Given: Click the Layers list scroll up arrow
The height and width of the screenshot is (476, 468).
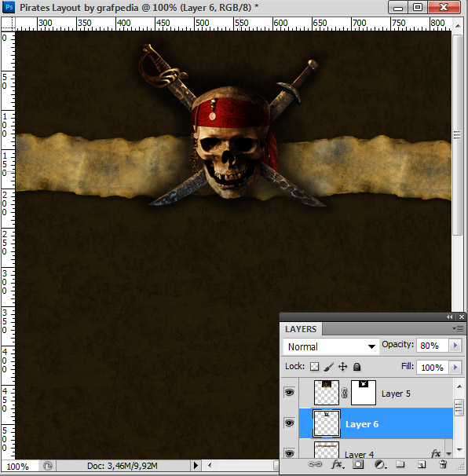Looking at the screenshot, I should pos(459,386).
